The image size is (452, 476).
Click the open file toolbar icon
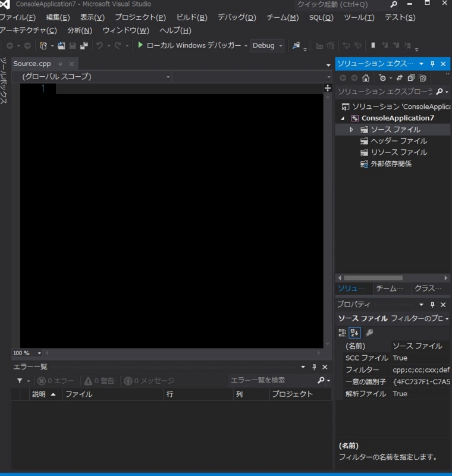61,46
